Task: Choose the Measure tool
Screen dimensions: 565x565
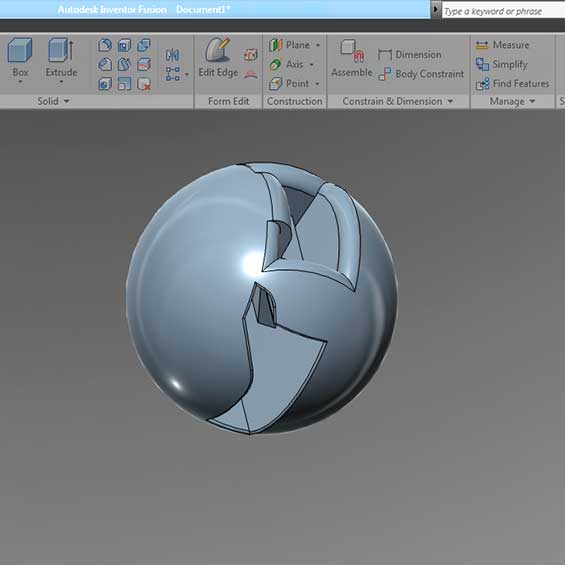Action: pyautogui.click(x=502, y=45)
